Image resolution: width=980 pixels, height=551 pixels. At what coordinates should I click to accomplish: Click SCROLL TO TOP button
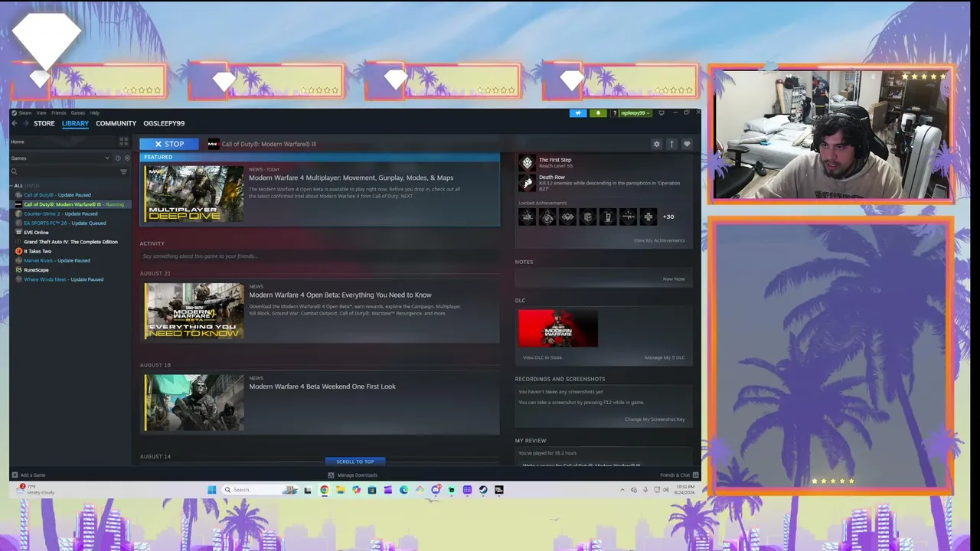[x=355, y=461]
